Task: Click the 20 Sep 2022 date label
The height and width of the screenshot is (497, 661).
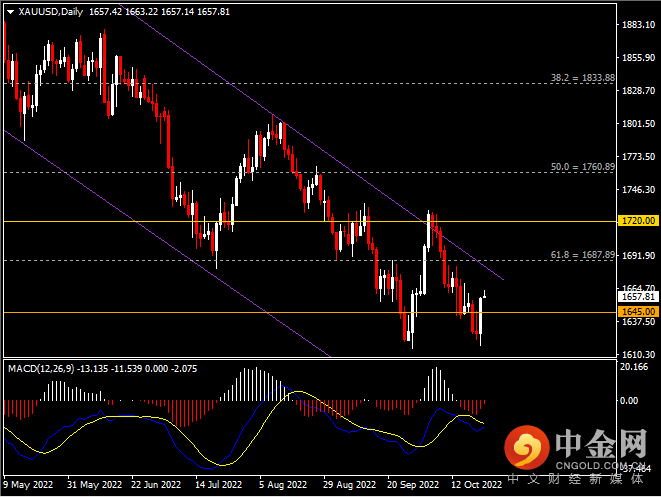Action: click(x=413, y=485)
